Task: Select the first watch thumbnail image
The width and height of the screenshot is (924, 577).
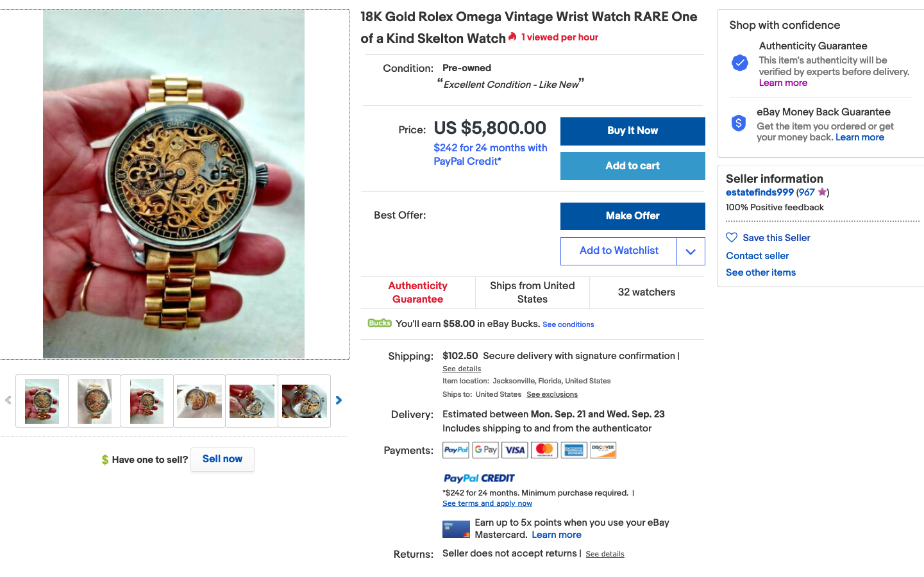Action: coord(42,401)
